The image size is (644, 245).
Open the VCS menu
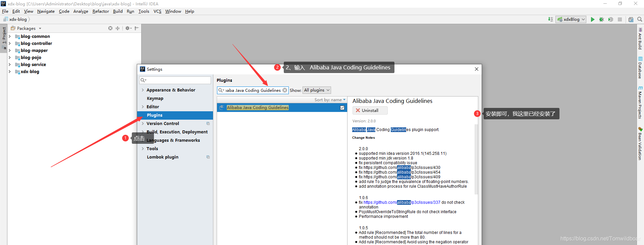(157, 11)
